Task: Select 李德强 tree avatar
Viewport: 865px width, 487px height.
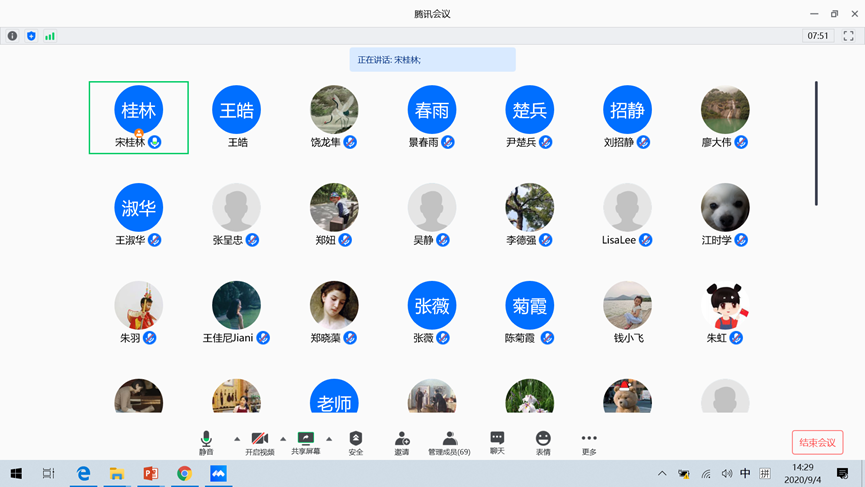Action: click(x=530, y=207)
